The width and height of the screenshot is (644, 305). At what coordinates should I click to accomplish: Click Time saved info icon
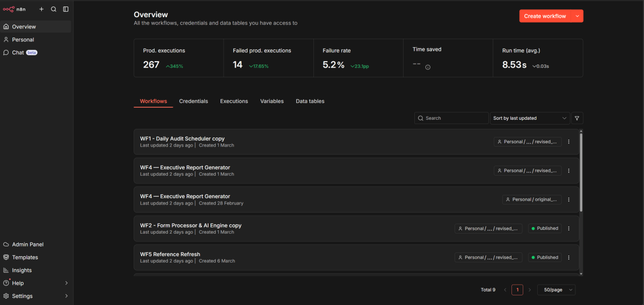coord(428,67)
